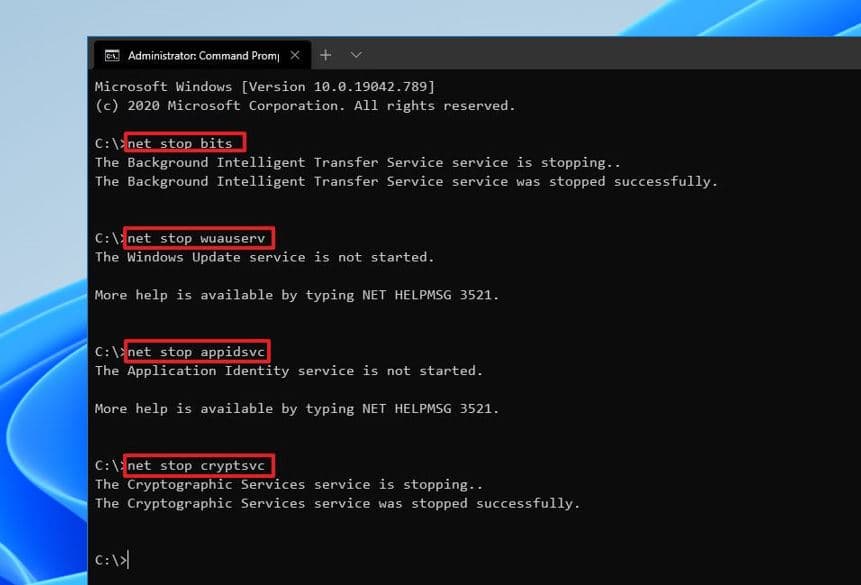Screen dimensions: 861x585
Task: Click the 'net stop bits' command text
Action: tap(180, 143)
